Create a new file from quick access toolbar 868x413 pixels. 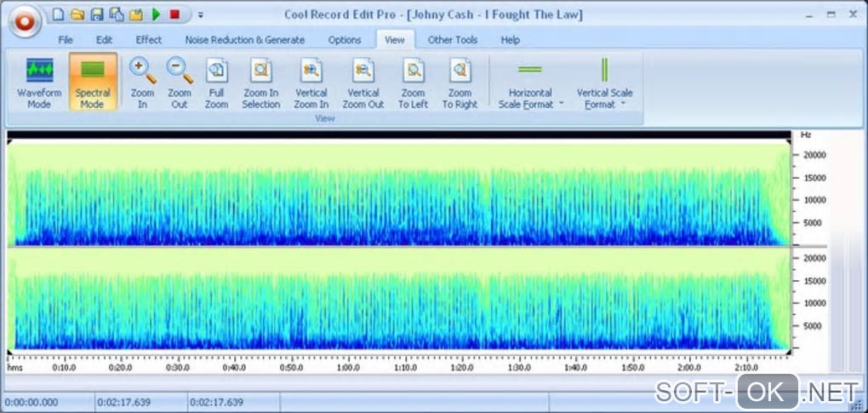[x=58, y=14]
